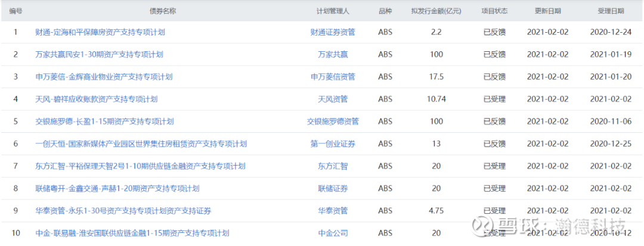The height and width of the screenshot is (246, 644).
Task: Open plan manager 申万菱信资管 link
Action: point(333,77)
